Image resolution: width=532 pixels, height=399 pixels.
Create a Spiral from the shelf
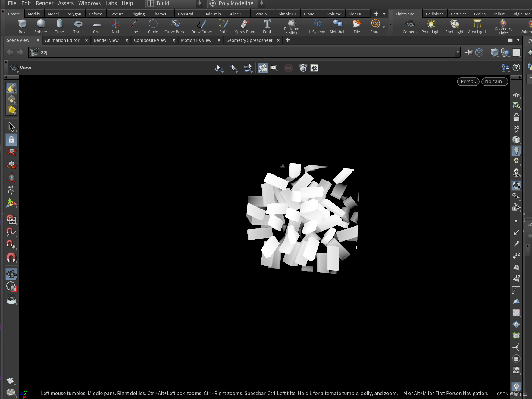click(375, 27)
